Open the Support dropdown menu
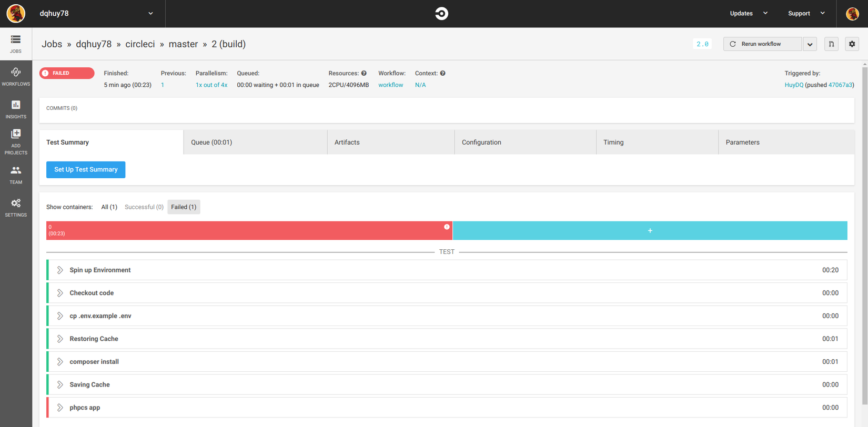 [806, 14]
